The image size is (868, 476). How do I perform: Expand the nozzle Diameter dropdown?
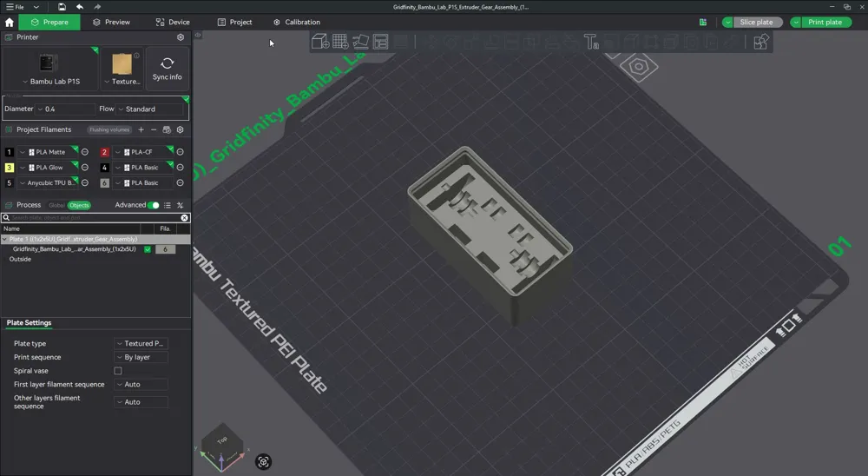(x=65, y=109)
